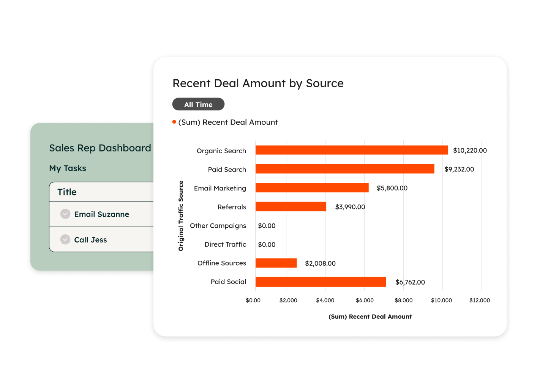This screenshot has width=537, height=392.
Task: Click the Paid Social bar
Action: click(320, 282)
